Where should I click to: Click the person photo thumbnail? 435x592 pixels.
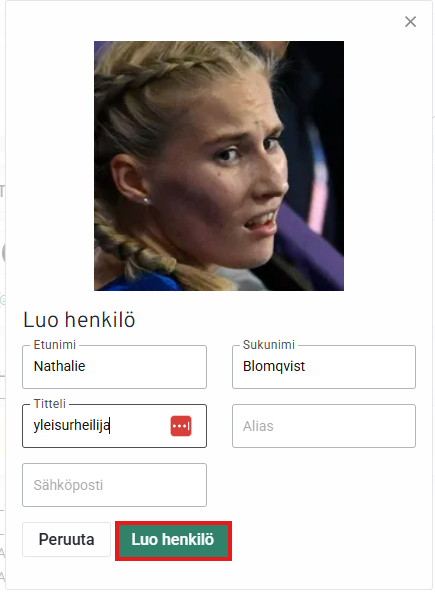[219, 166]
